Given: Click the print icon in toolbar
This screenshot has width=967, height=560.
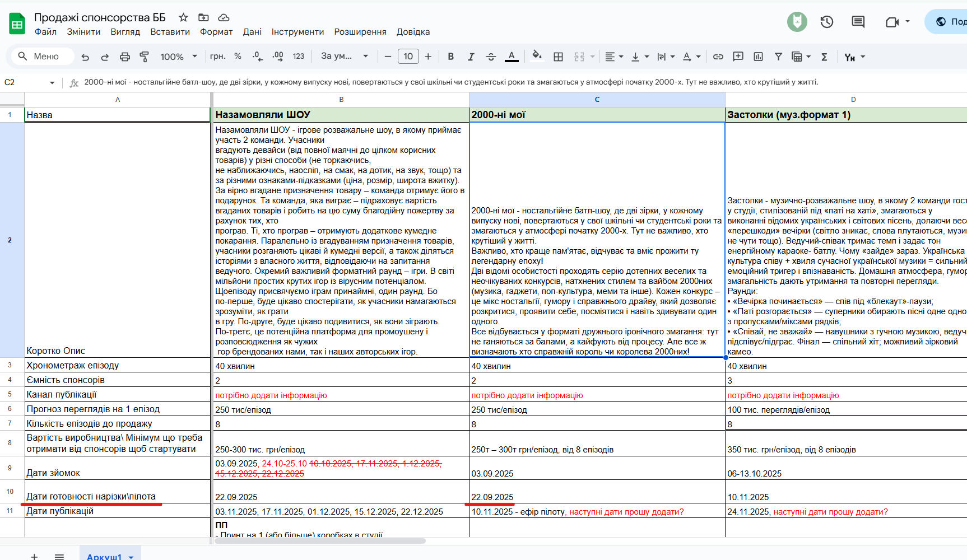Looking at the screenshot, I should [x=124, y=57].
